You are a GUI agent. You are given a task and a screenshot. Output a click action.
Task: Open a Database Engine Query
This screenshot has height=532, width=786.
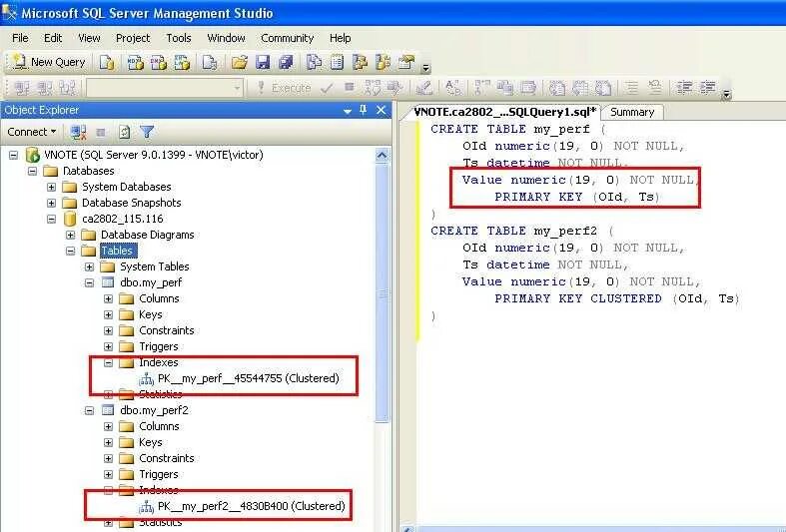pos(107,62)
